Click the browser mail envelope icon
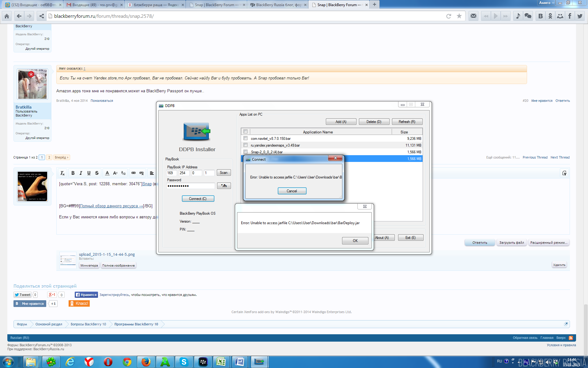Image resolution: width=588 pixels, height=368 pixels. pos(473,16)
